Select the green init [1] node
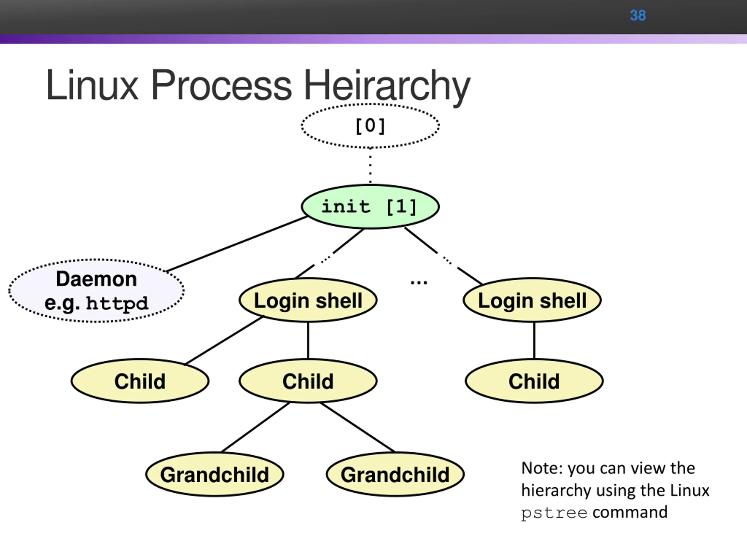This screenshot has width=747, height=560. tap(370, 206)
